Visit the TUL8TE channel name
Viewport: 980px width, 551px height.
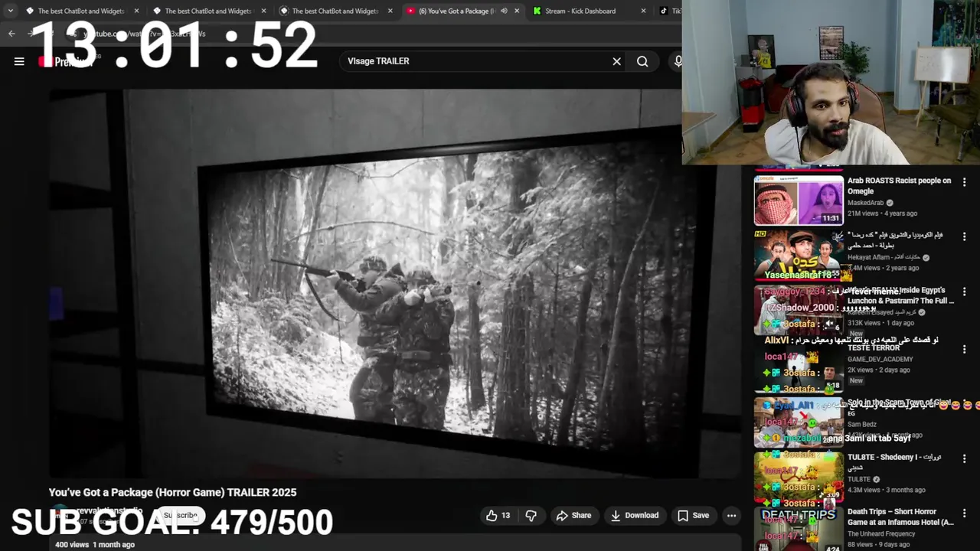pos(859,479)
